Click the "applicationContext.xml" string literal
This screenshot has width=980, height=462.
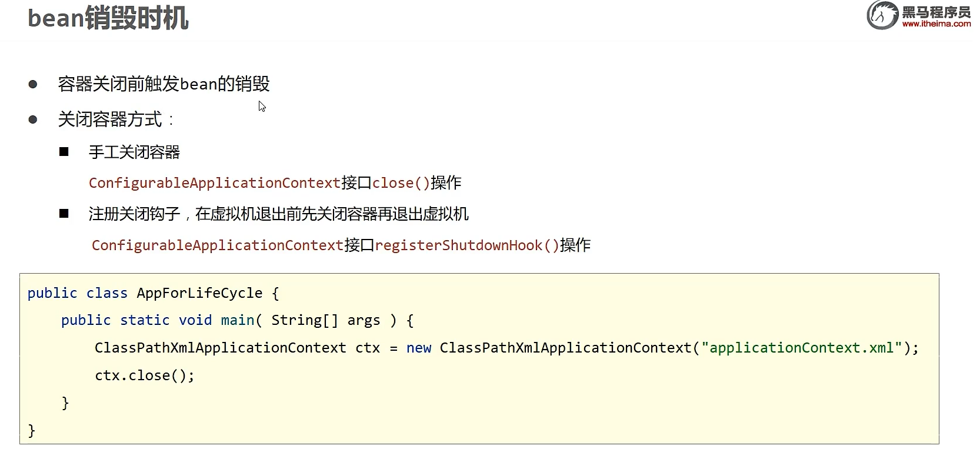(802, 348)
